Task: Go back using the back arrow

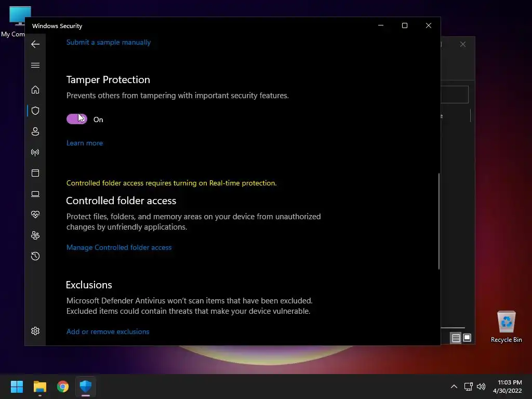Action: point(35,44)
